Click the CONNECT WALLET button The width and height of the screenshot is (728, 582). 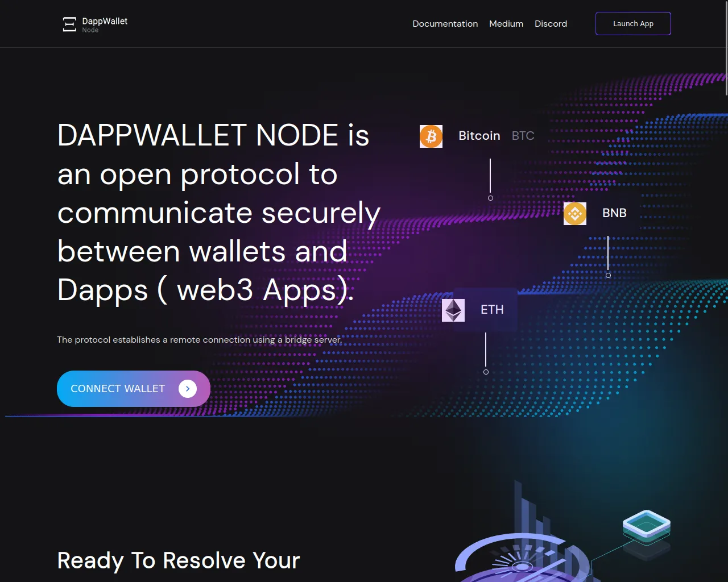coord(134,389)
